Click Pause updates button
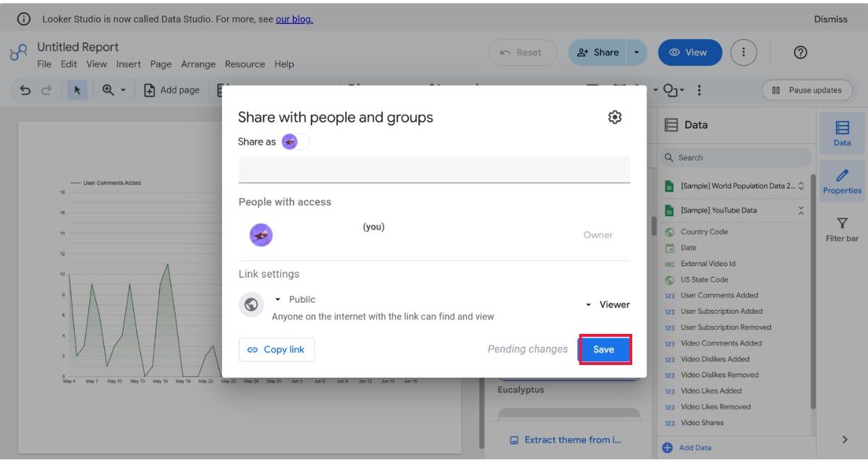Screen dimensions: 868x464 [x=807, y=90]
